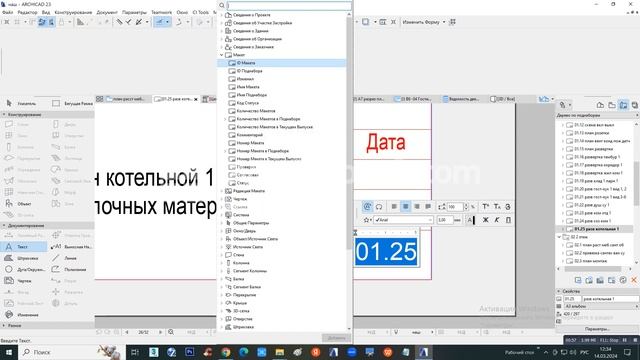Toggle center text alignment

click(x=405, y=207)
